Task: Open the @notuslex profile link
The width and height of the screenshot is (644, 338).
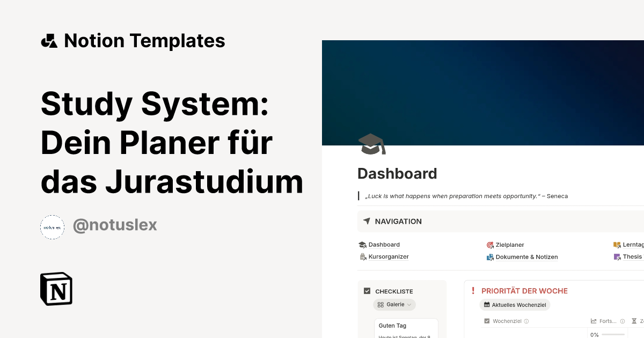Action: [x=115, y=224]
